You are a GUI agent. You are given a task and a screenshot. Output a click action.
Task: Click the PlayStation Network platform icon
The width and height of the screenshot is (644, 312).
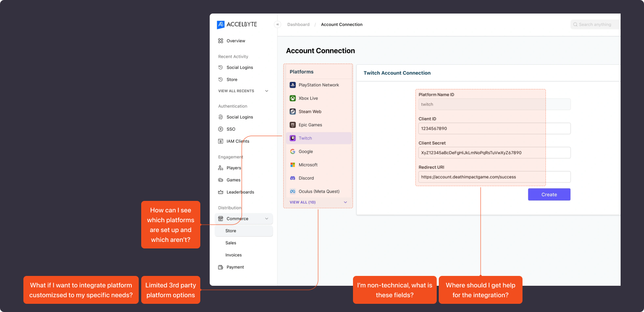(293, 85)
